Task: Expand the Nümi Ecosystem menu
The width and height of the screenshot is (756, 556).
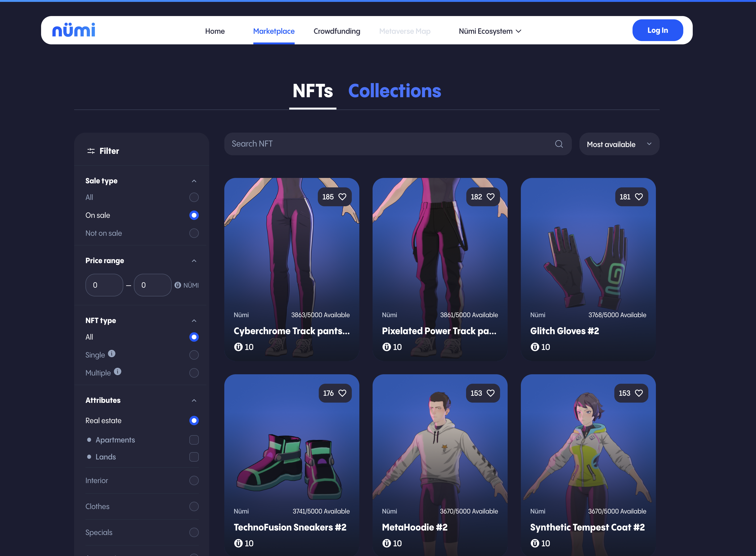Action: tap(490, 31)
